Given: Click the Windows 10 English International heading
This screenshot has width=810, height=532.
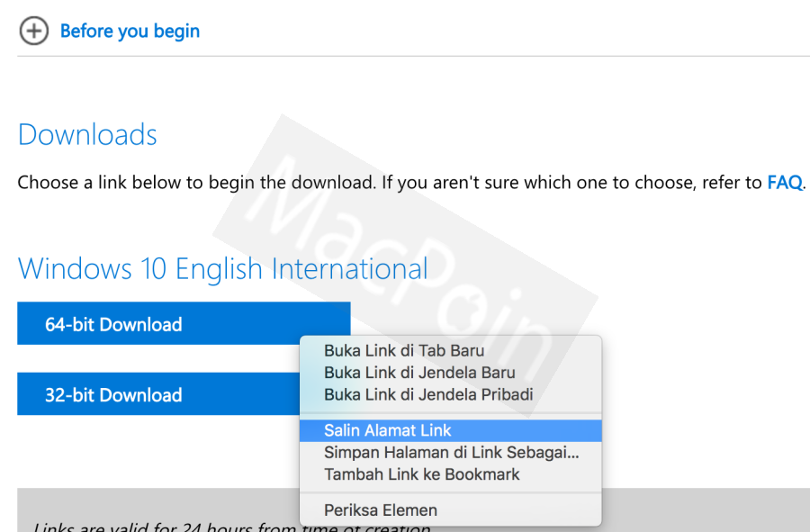Looking at the screenshot, I should (222, 268).
